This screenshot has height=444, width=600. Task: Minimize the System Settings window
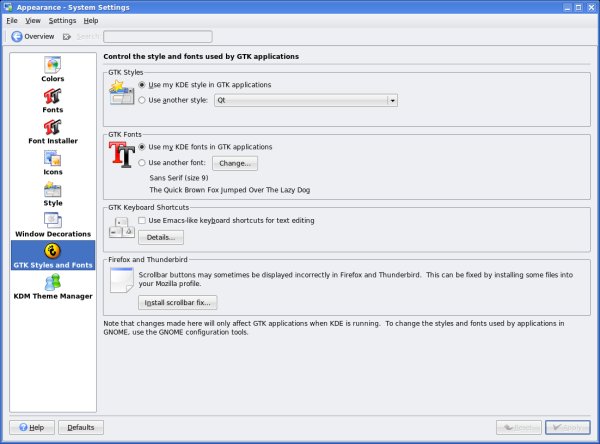coord(567,7)
